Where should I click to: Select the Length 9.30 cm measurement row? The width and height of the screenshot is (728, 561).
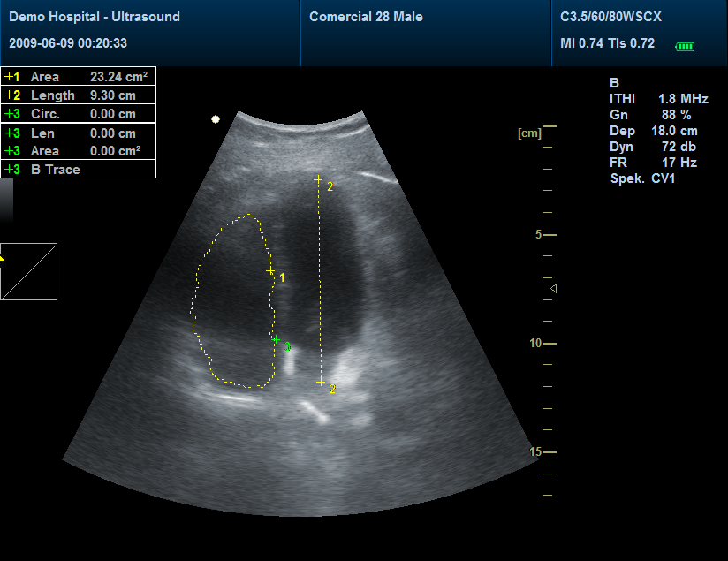click(x=79, y=95)
